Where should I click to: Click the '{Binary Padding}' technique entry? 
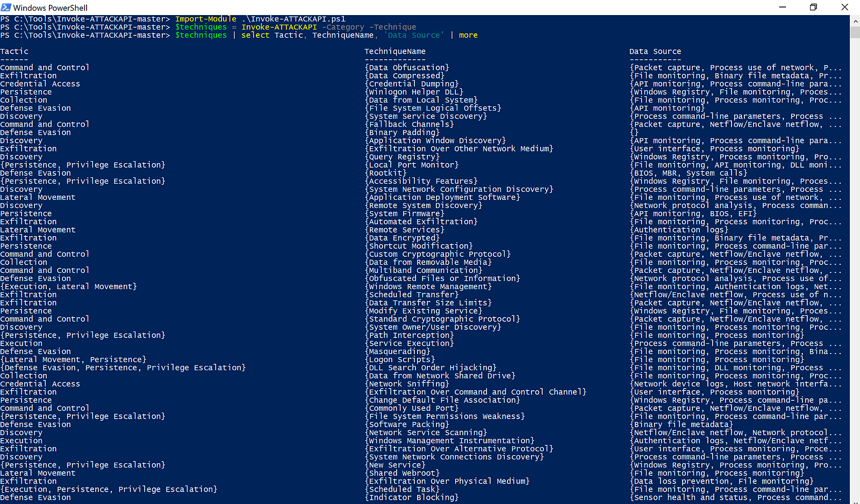[402, 132]
